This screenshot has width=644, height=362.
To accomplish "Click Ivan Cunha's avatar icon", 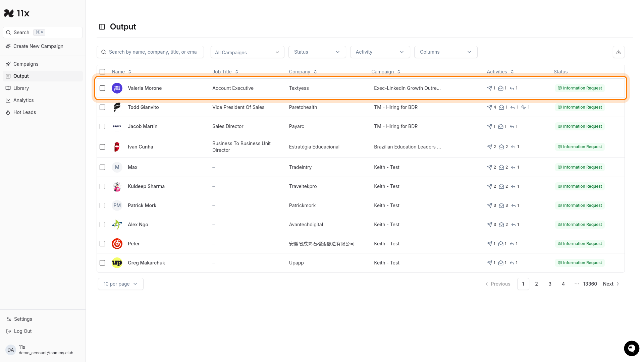I will tap(117, 147).
